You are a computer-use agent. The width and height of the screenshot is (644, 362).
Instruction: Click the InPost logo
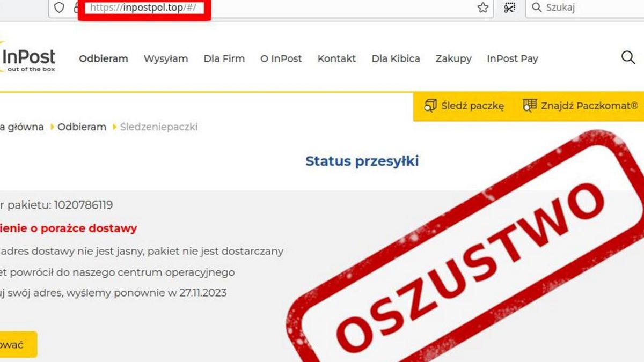pos(28,59)
